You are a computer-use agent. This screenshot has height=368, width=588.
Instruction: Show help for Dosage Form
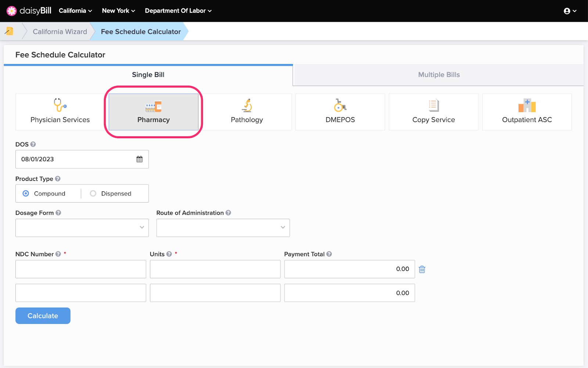[58, 213]
